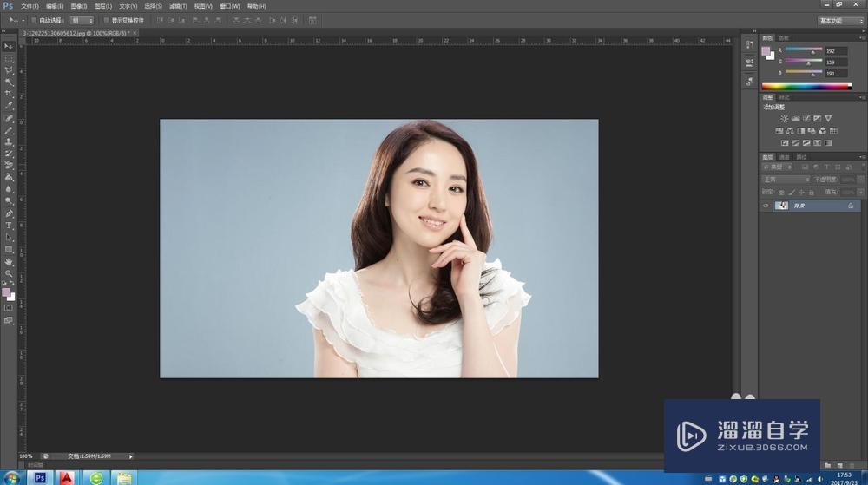The height and width of the screenshot is (485, 868).
Task: Open the Image (图像) menu
Action: (x=79, y=6)
